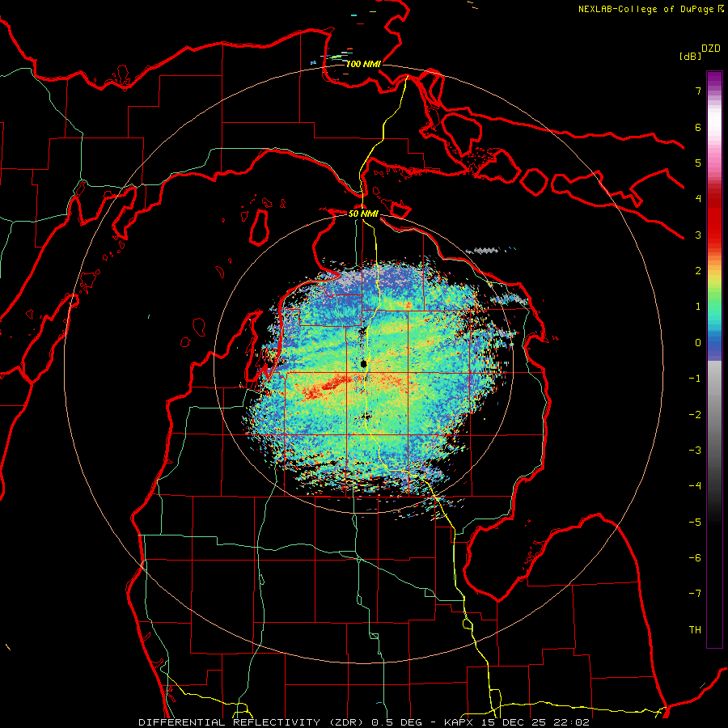Image resolution: width=728 pixels, height=728 pixels.
Task: Click the 100 NMI range ring label
Action: coord(363,64)
